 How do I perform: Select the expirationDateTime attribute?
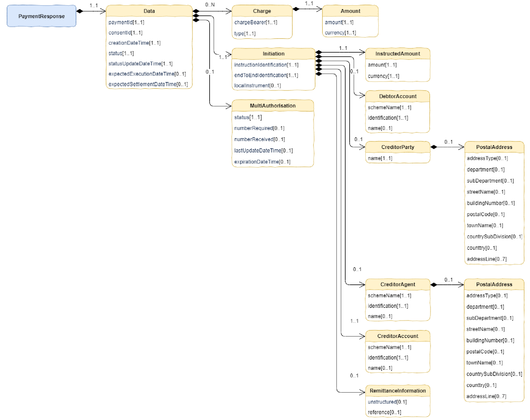coord(262,162)
